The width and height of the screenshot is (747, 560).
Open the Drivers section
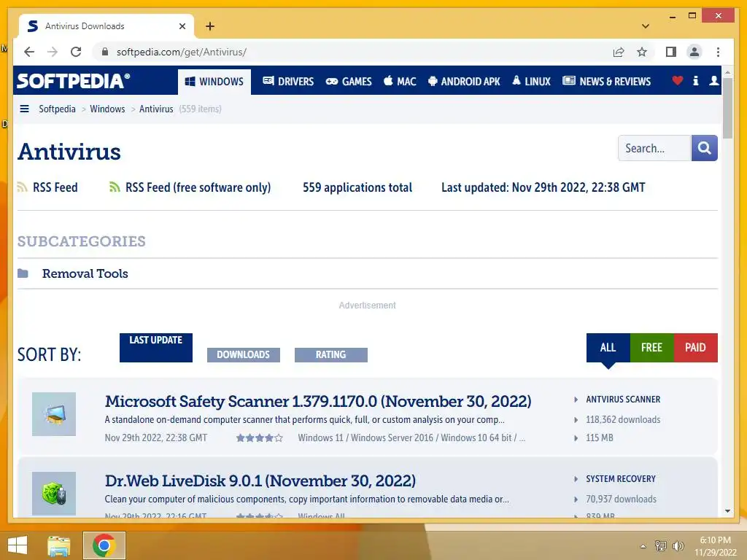[288, 82]
